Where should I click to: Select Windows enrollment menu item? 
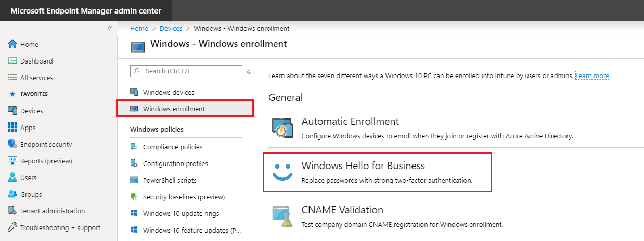[x=174, y=109]
